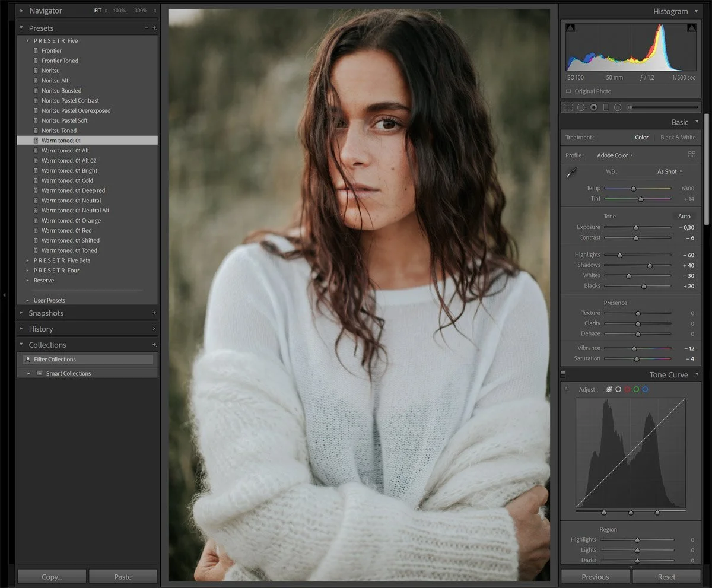Image resolution: width=712 pixels, height=588 pixels.
Task: Select the blue channel in Tone Curve
Action: click(x=646, y=389)
